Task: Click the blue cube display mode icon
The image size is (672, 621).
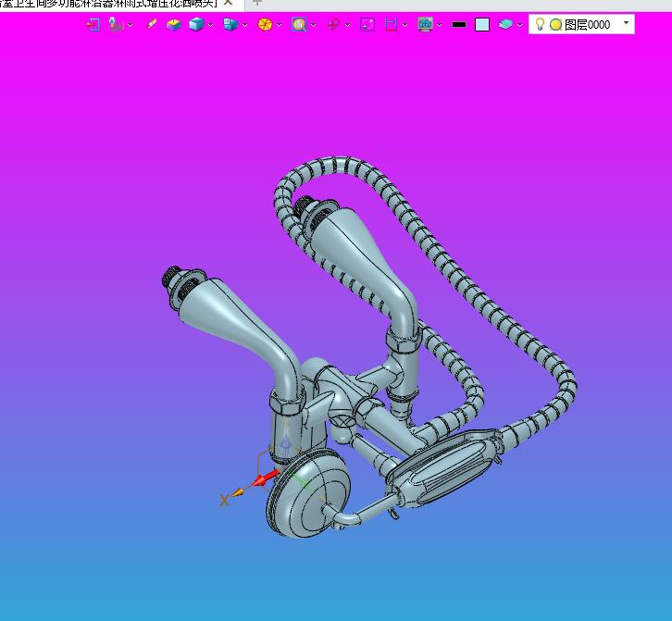Action: tap(196, 24)
